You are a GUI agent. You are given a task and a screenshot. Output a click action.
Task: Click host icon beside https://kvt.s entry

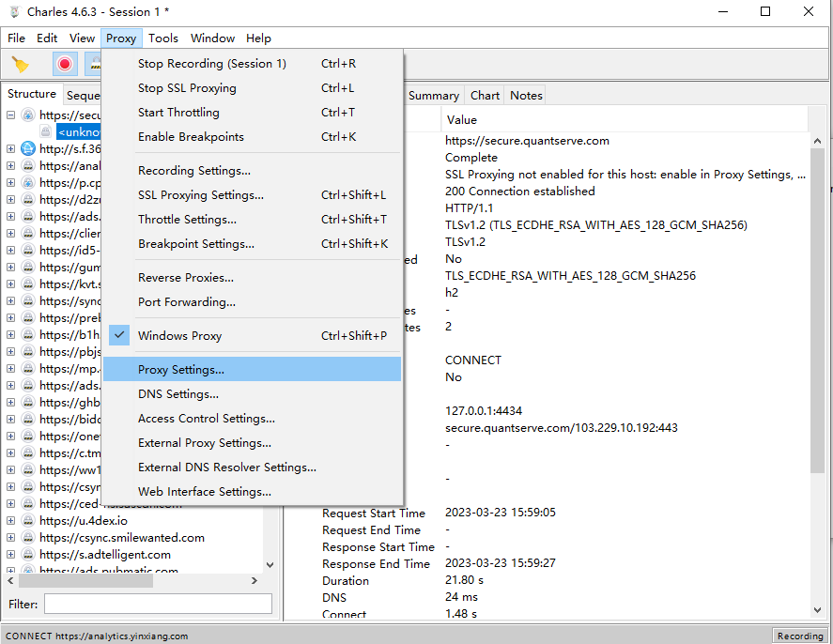click(28, 284)
